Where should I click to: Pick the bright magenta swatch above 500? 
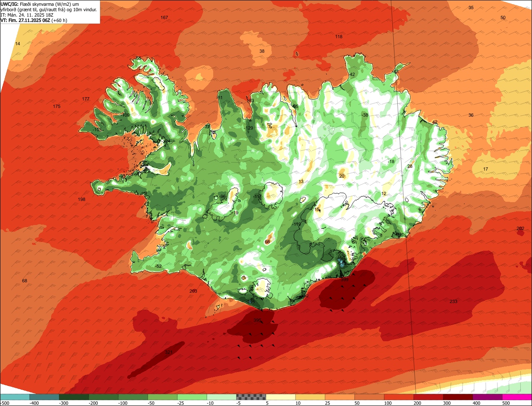coord(517,397)
